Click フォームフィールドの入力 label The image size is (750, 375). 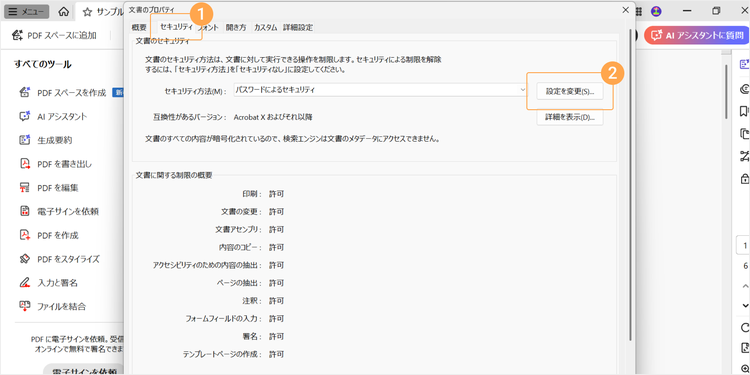coord(224,319)
